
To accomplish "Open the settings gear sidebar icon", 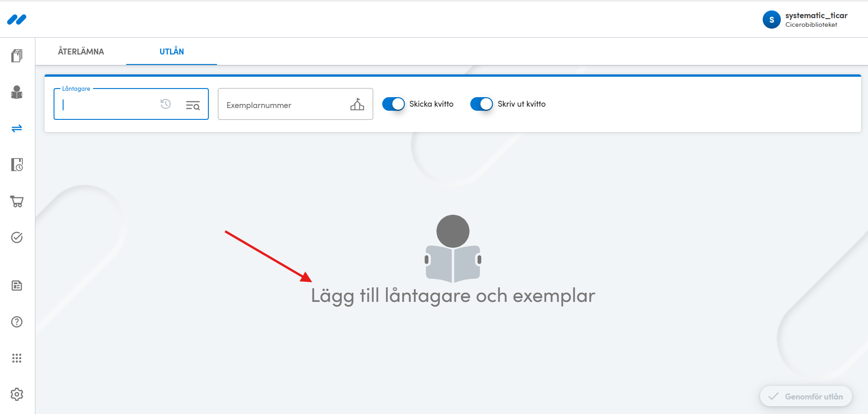I will 17,394.
